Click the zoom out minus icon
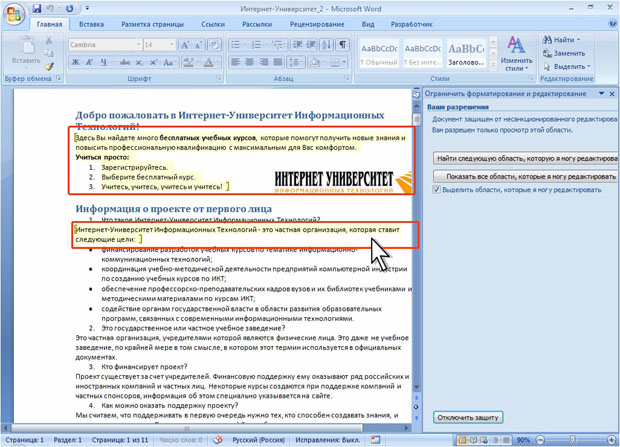 click(x=538, y=440)
